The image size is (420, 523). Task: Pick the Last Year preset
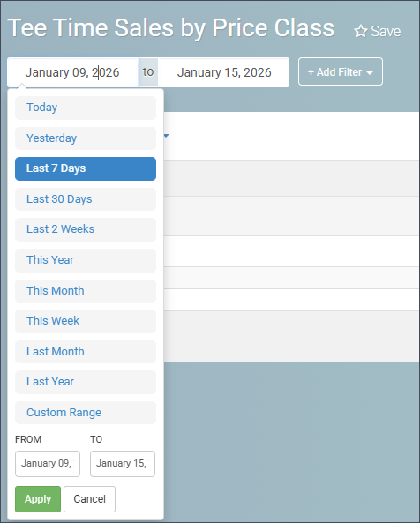click(86, 382)
